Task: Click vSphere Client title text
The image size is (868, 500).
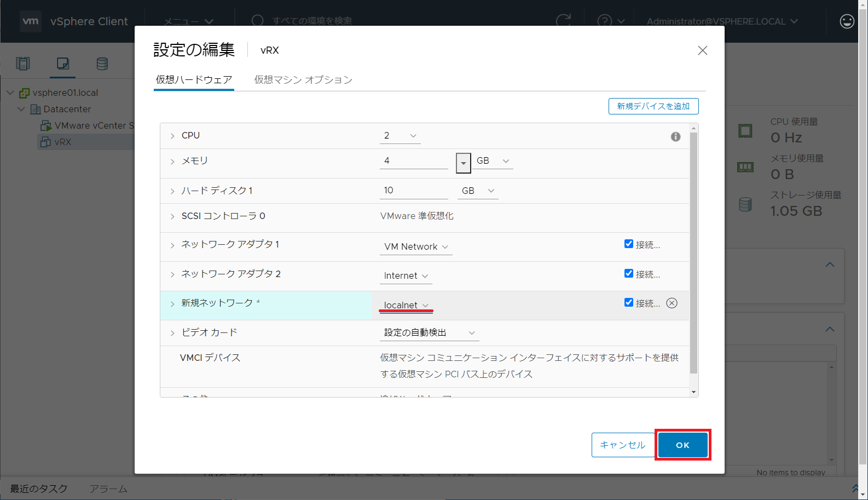Action: (89, 21)
